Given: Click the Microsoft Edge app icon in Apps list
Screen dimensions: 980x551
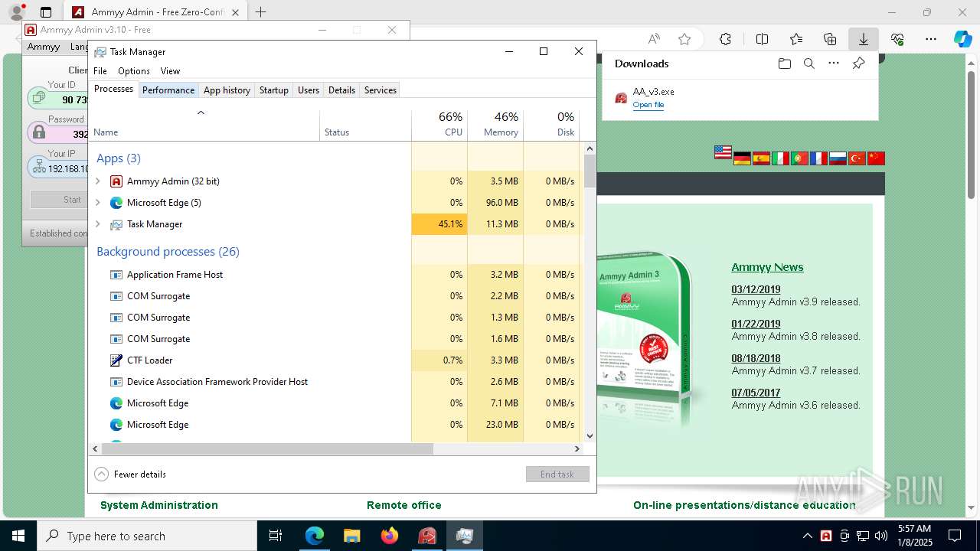Looking at the screenshot, I should click(116, 203).
